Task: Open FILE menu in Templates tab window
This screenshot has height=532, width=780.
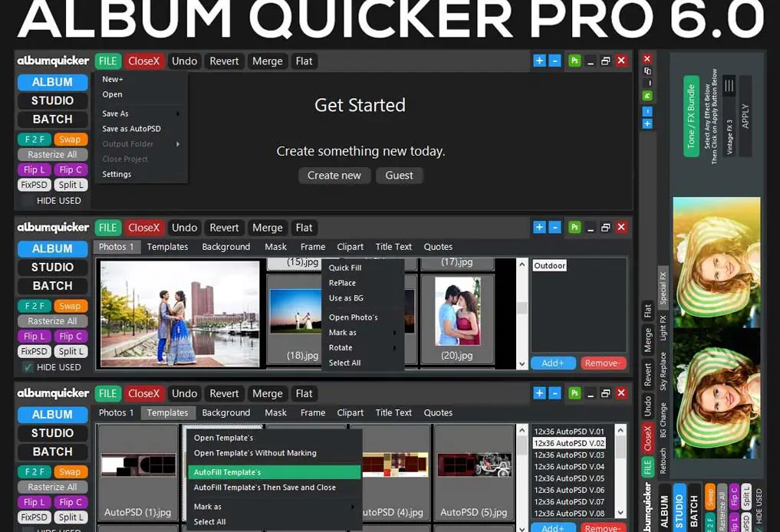Action: pyautogui.click(x=107, y=393)
